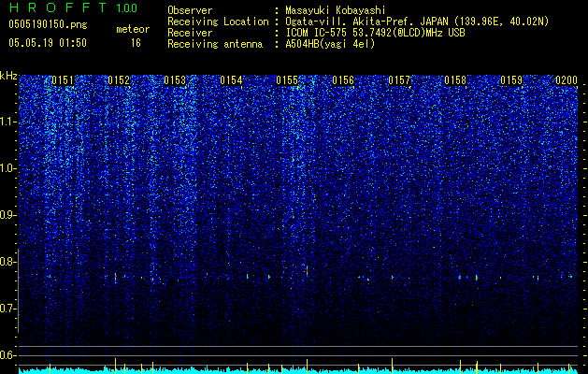Click the 0.6 frequency axis label

tap(8, 355)
